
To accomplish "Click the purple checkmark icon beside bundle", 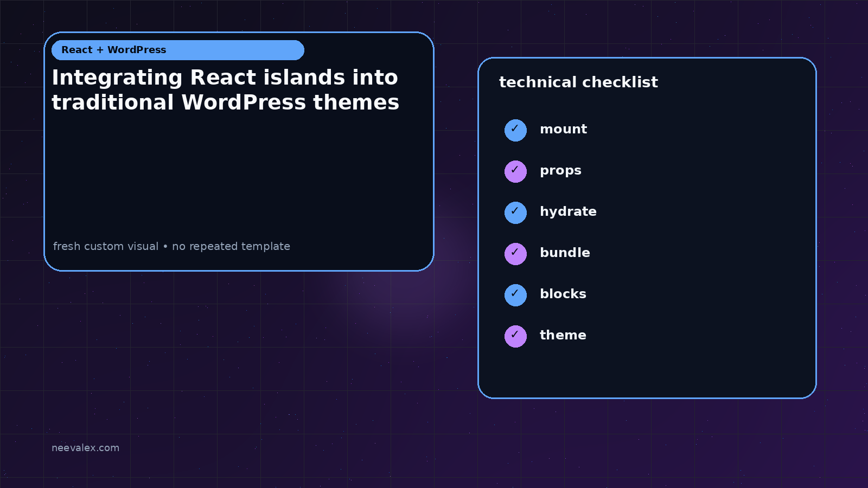I will point(515,254).
